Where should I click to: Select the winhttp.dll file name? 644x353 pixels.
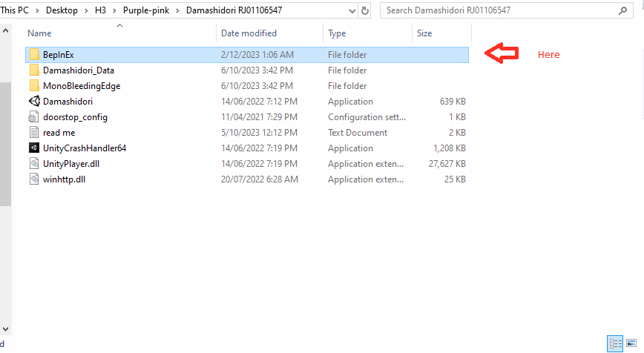point(64,179)
